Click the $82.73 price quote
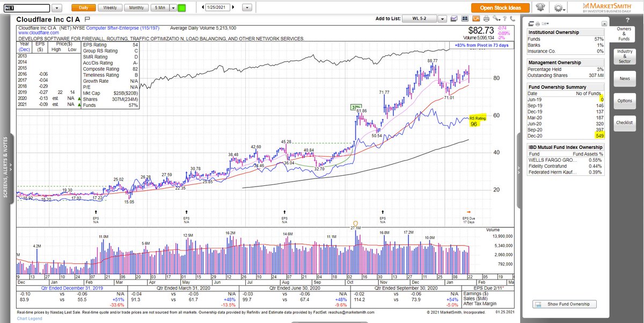644x323 pixels. click(x=481, y=31)
